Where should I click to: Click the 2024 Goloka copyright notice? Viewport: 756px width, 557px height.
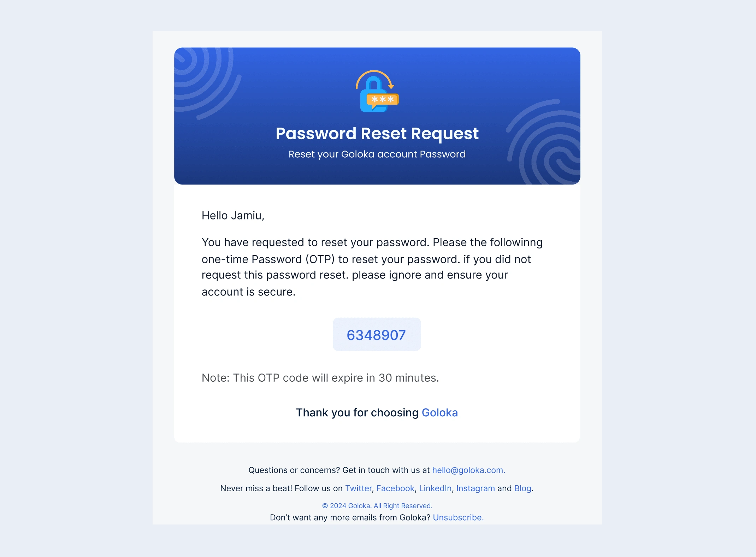point(377,506)
